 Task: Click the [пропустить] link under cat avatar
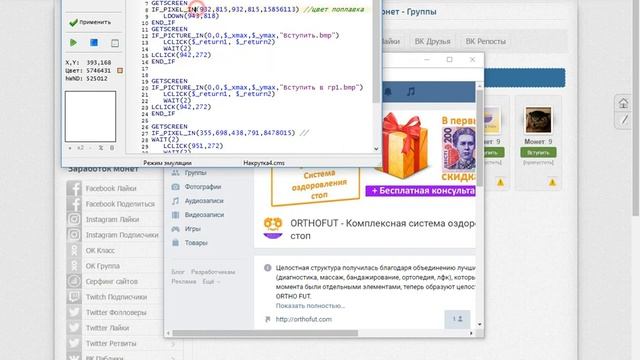(x=538, y=162)
